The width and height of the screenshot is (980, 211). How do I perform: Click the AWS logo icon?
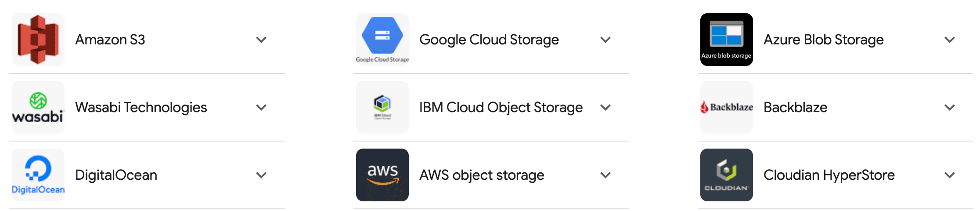[382, 175]
